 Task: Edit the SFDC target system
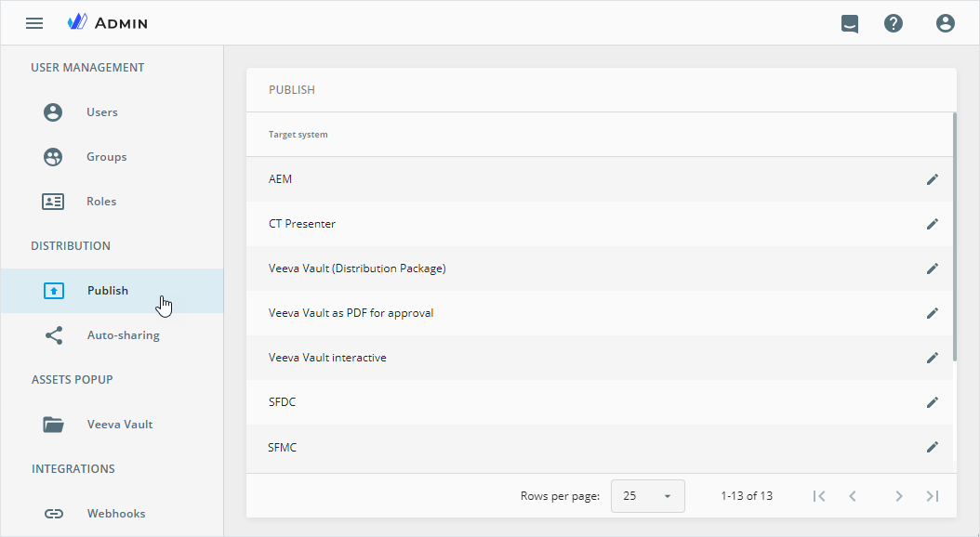[932, 402]
